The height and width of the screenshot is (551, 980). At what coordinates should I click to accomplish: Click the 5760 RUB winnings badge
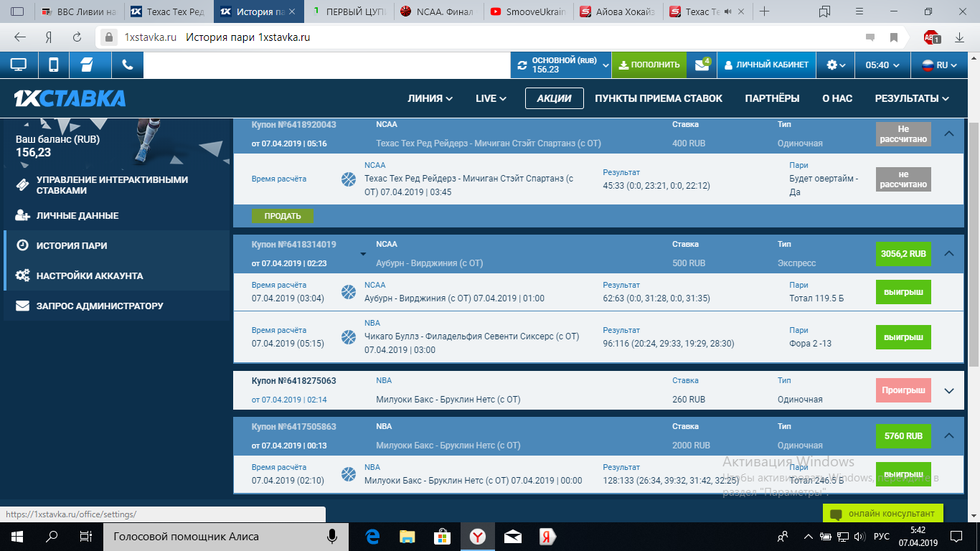coord(903,436)
